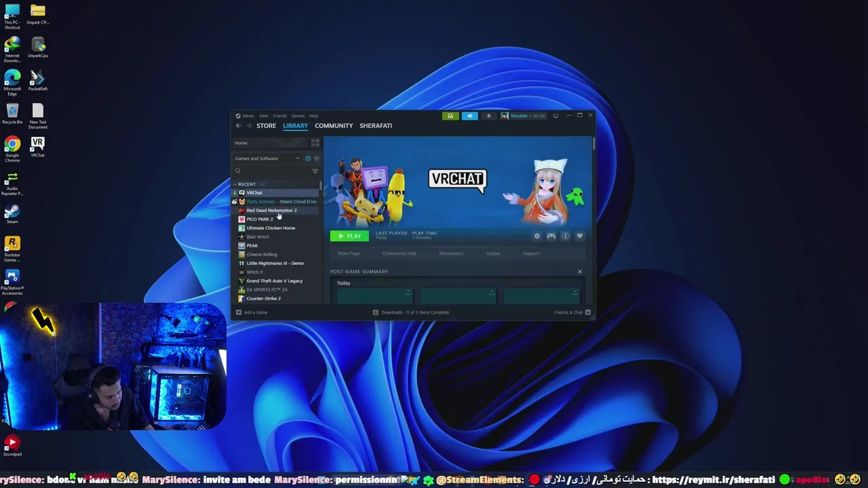
Task: Select the Soundpad desktop shortcut
Action: [12, 445]
